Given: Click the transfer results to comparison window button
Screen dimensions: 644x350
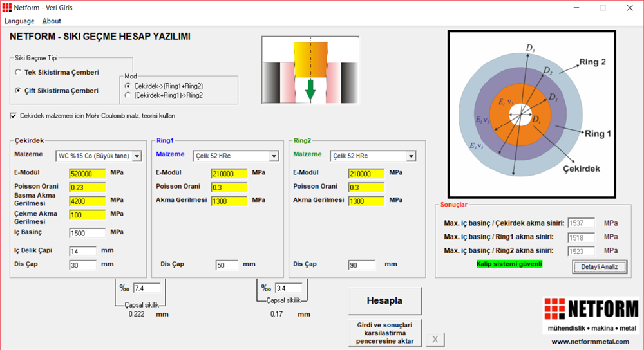Looking at the screenshot, I should [385, 332].
